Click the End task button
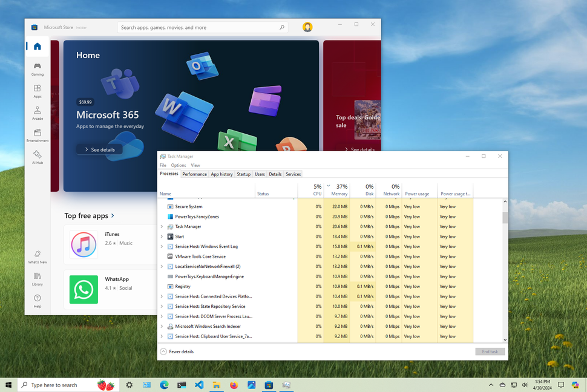This screenshot has height=392, width=587. [490, 351]
